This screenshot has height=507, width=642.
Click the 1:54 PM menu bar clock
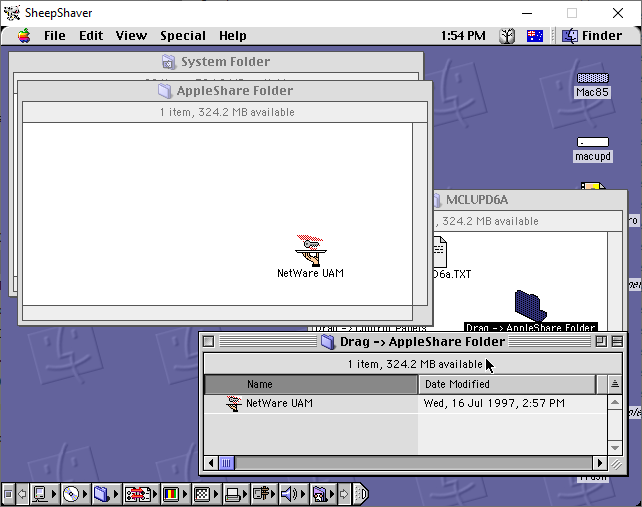(463, 36)
